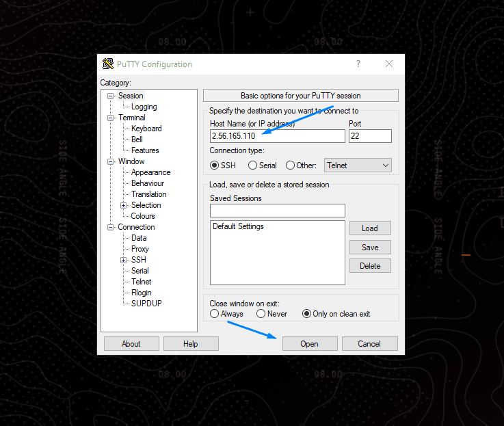Click the question mark help button in the title bar
Image resolution: width=504 pixels, height=426 pixels.
pyautogui.click(x=358, y=64)
